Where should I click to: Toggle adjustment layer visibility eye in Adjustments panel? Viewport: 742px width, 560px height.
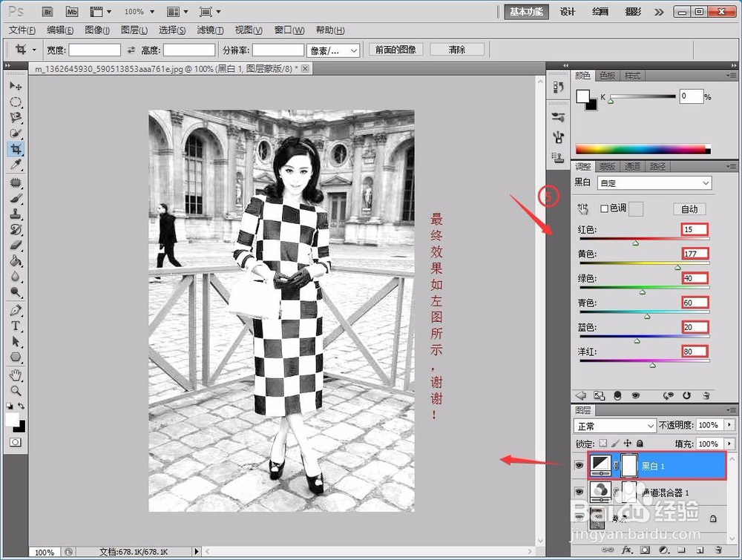(636, 395)
